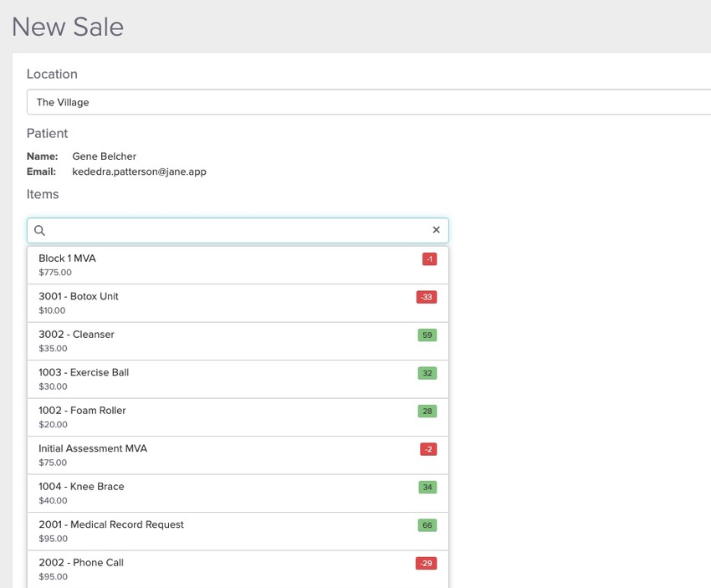
Task: Select 1002 - Foam Roller item
Action: 238,417
